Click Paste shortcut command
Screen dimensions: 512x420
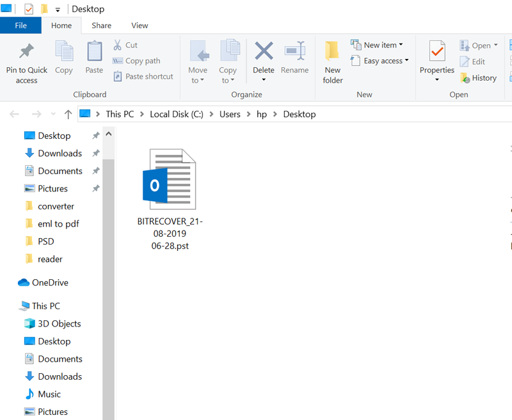(143, 76)
